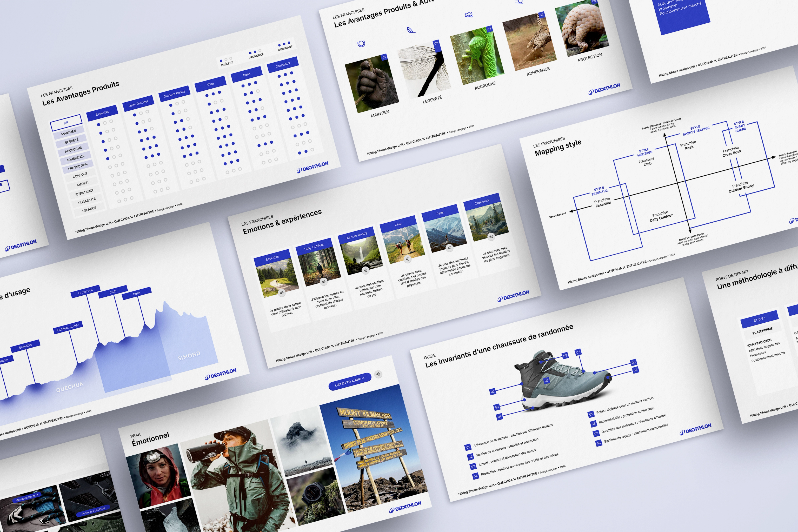Click the Outdoor Buddy flag on mountain chart
This screenshot has width=798, height=532.
coord(68,328)
